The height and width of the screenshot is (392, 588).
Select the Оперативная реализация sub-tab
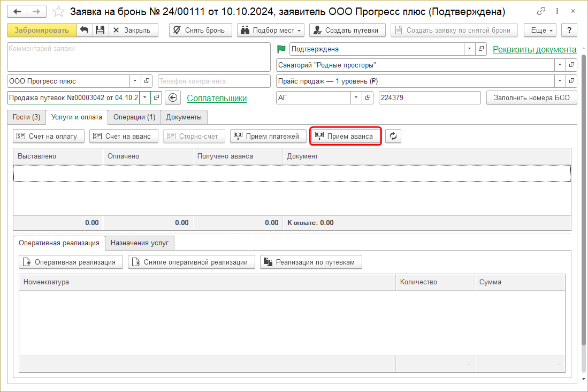59,243
